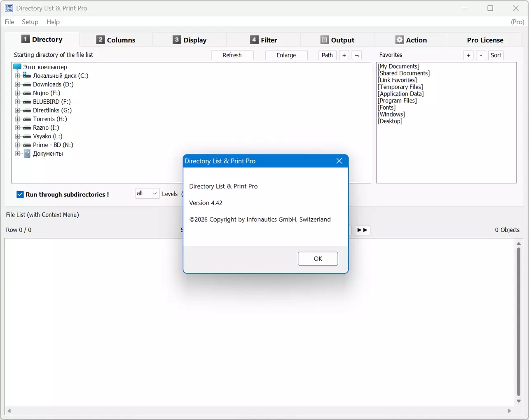The height and width of the screenshot is (420, 529).
Task: Select [Temporary Files] in Favorites
Action: click(x=400, y=87)
